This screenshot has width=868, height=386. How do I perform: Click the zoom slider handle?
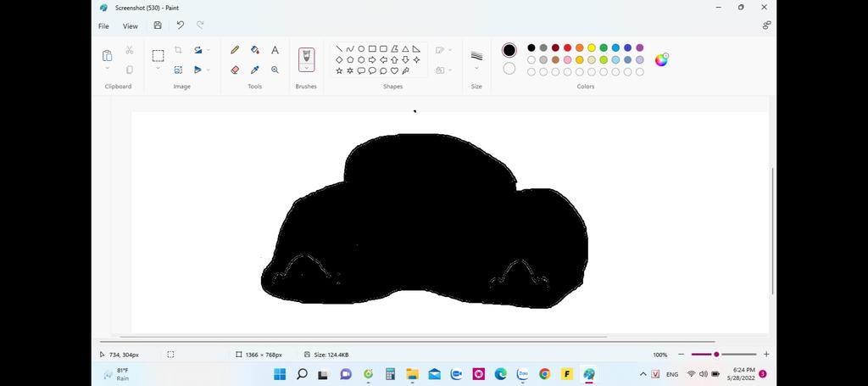pyautogui.click(x=715, y=355)
